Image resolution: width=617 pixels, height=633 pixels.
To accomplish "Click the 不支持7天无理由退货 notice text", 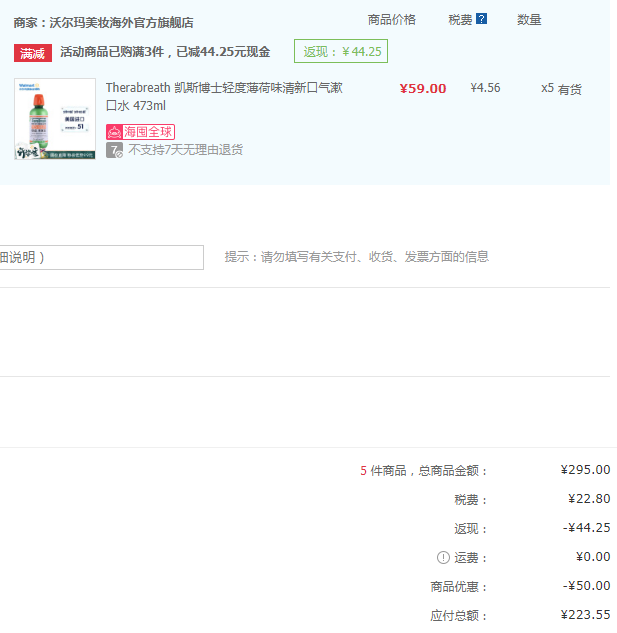I will 186,150.
